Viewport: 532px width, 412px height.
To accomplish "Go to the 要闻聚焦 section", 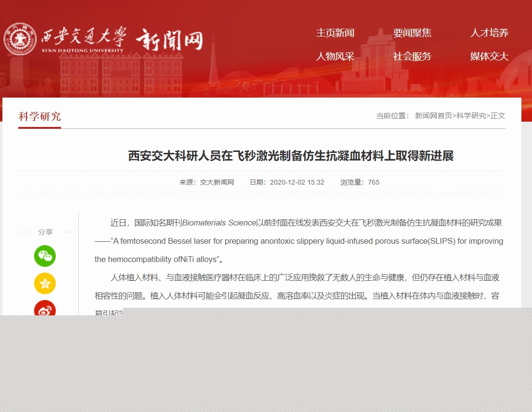I will [x=412, y=33].
